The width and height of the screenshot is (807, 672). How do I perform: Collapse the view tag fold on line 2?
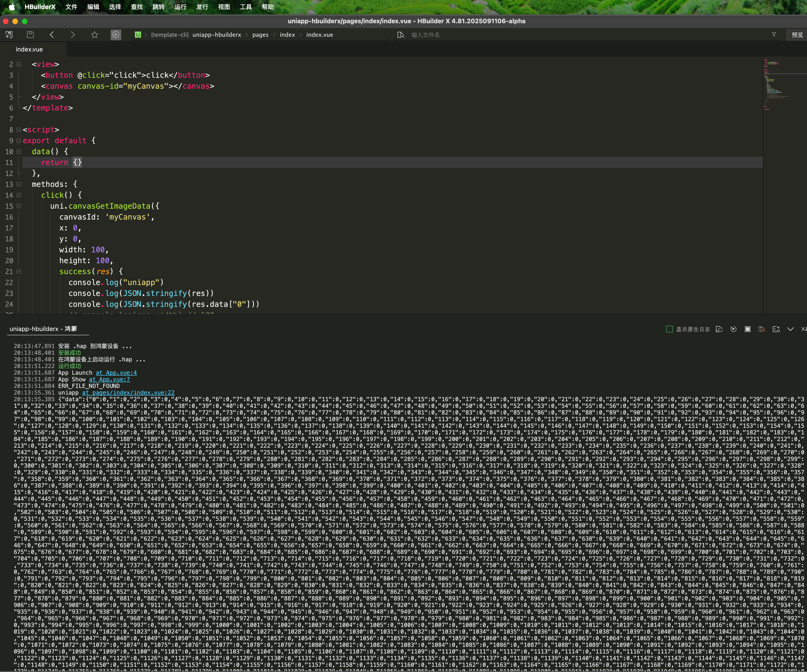[x=18, y=64]
